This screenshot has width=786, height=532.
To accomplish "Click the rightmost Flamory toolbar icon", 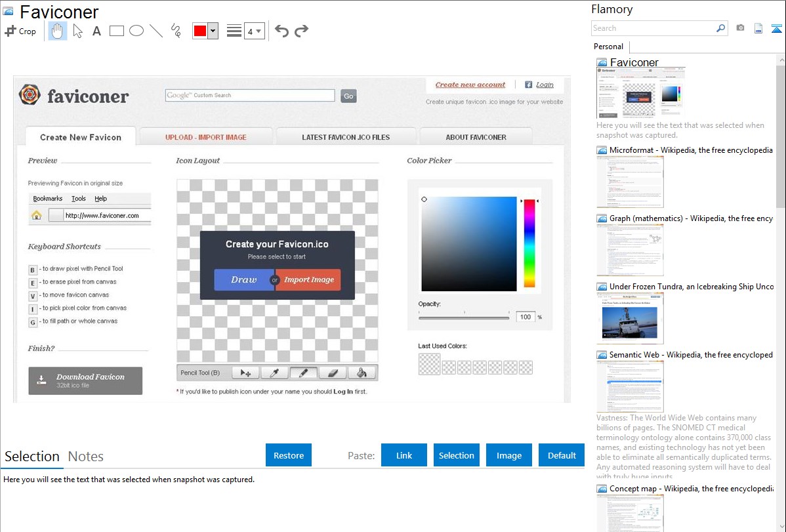I will pyautogui.click(x=776, y=28).
